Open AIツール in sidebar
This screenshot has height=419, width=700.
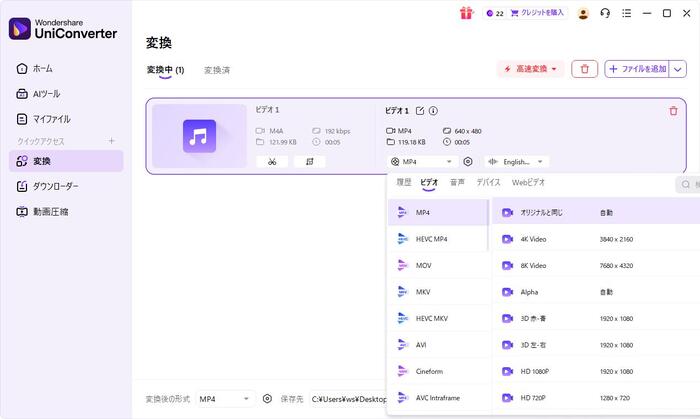[66, 94]
